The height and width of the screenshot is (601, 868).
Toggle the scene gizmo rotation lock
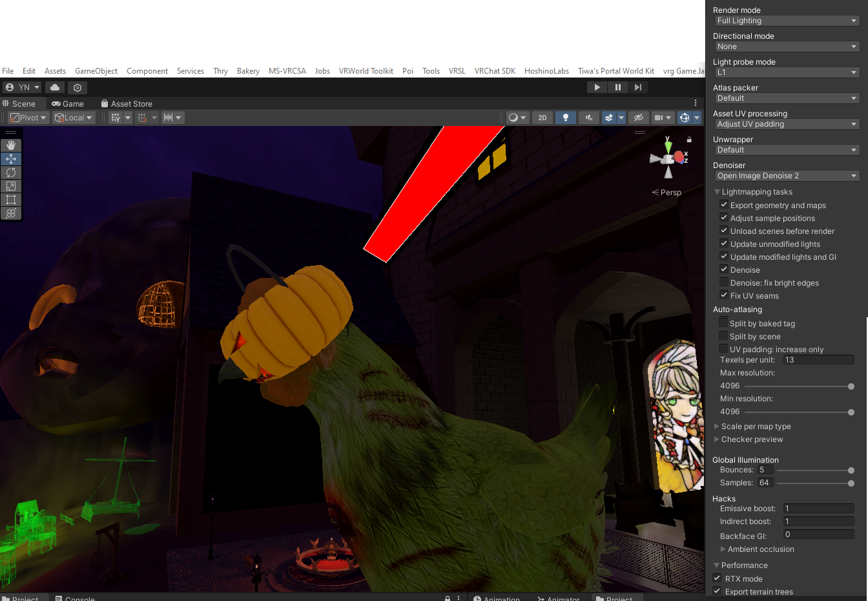pyautogui.click(x=689, y=140)
